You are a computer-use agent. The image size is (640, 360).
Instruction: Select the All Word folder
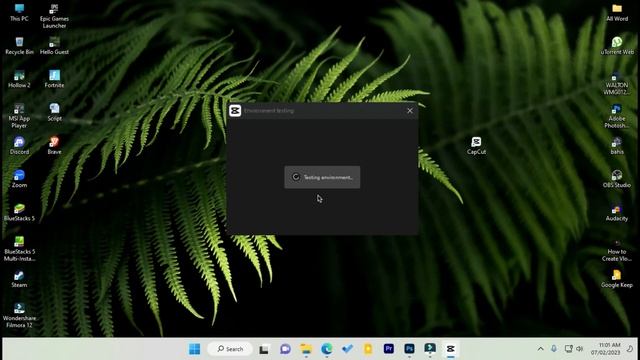617,12
